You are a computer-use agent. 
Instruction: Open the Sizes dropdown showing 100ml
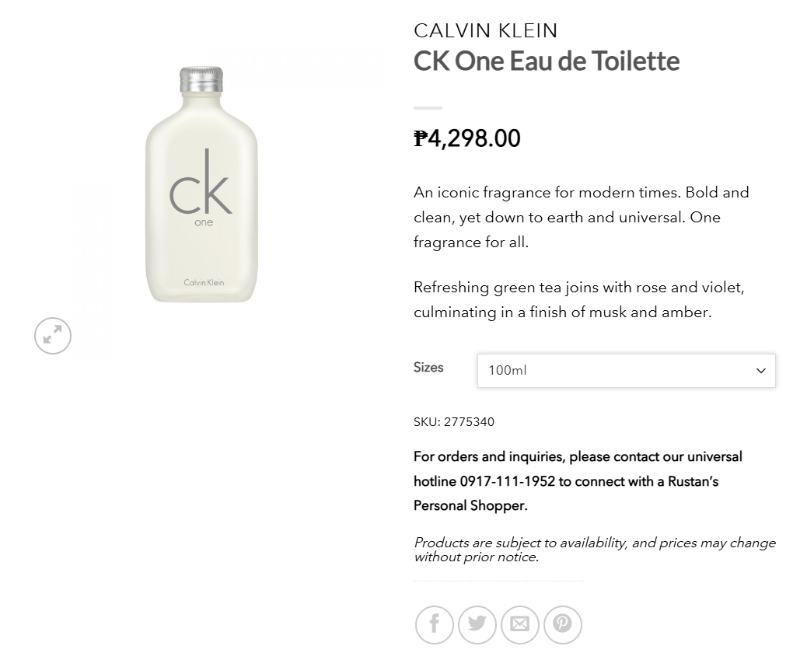(626, 370)
